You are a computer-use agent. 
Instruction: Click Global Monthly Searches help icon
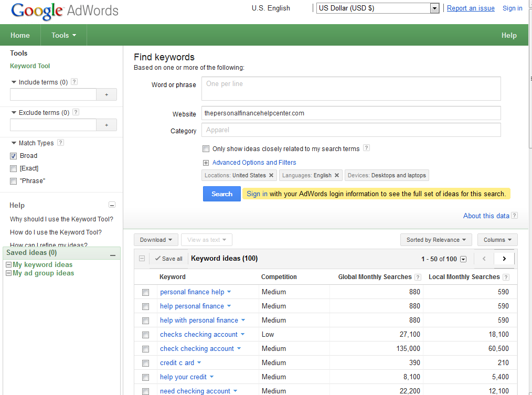click(418, 277)
